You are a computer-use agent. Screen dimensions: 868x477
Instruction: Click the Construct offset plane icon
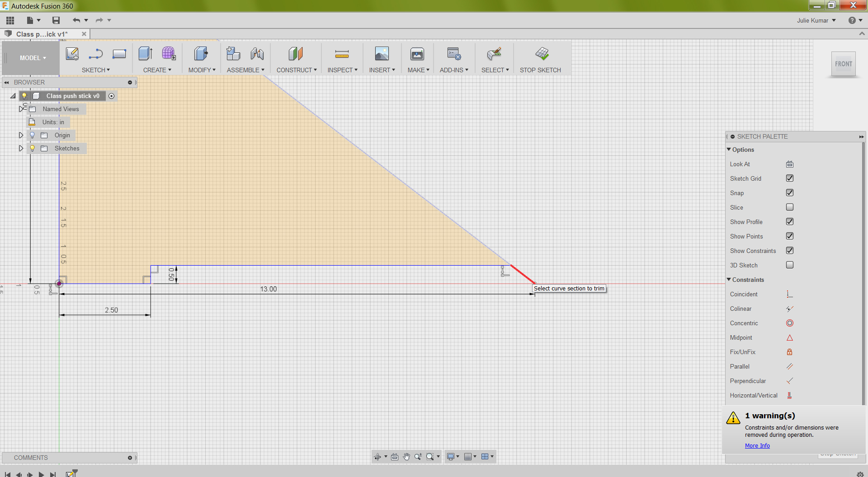pyautogui.click(x=296, y=54)
